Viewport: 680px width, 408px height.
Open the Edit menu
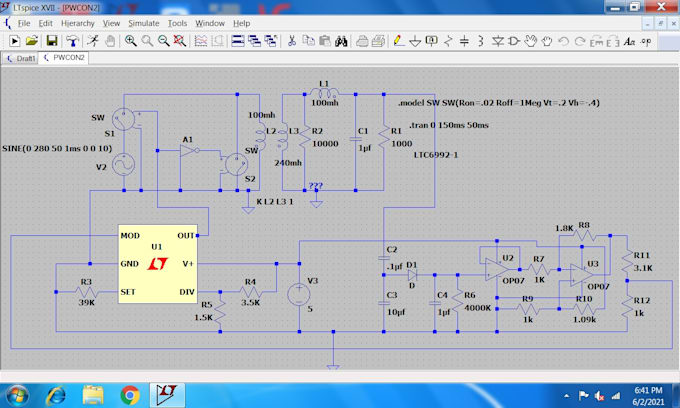pos(46,23)
